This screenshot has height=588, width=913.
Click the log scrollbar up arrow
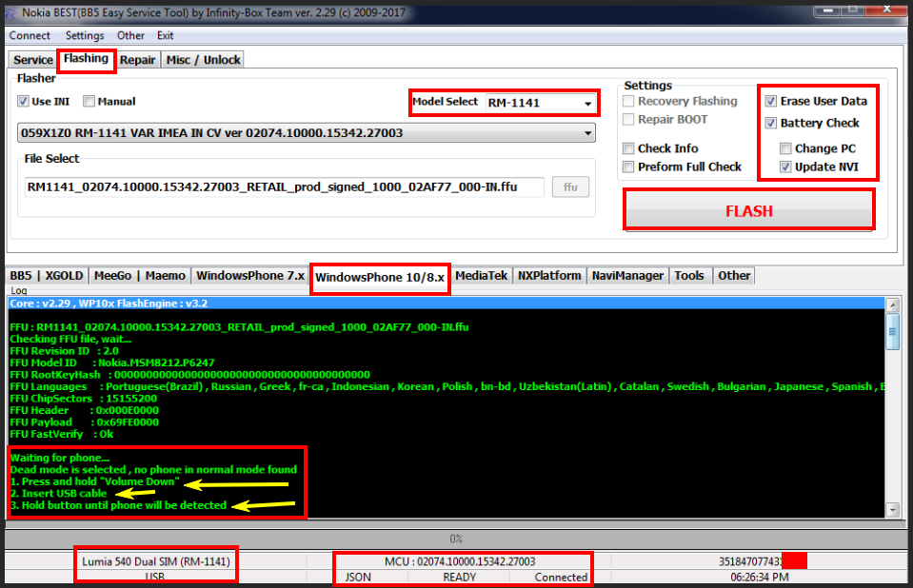tap(893, 304)
